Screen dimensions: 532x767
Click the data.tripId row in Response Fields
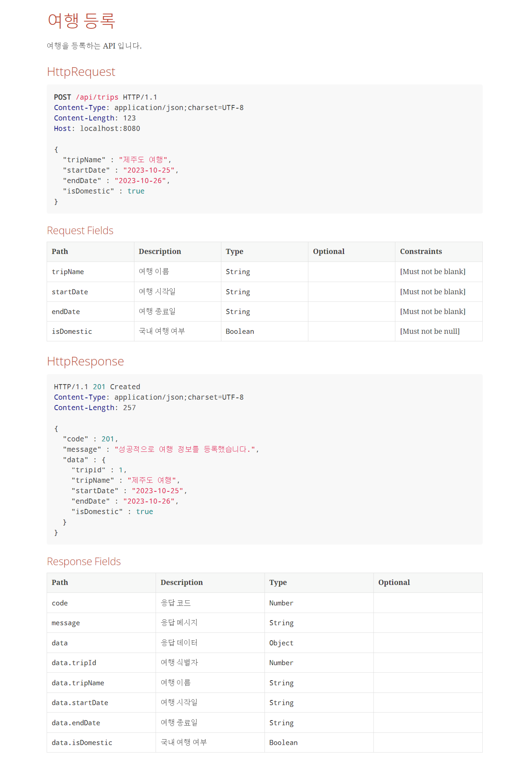click(265, 663)
